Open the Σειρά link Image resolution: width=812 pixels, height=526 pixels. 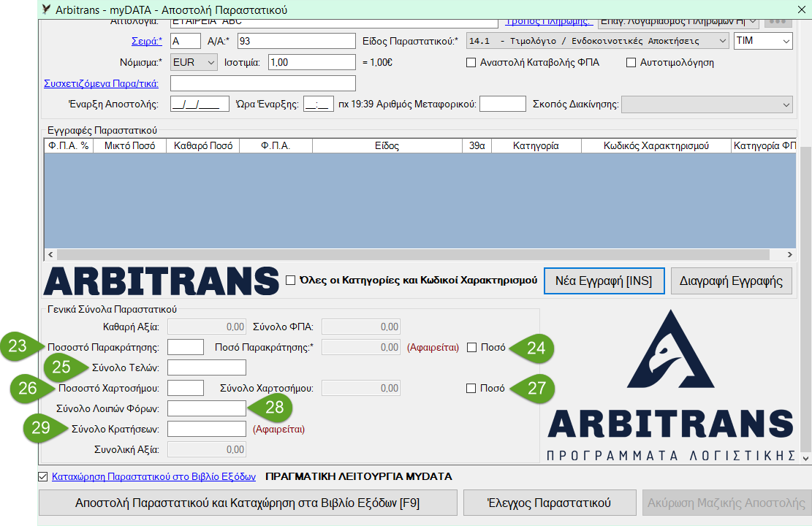click(147, 41)
